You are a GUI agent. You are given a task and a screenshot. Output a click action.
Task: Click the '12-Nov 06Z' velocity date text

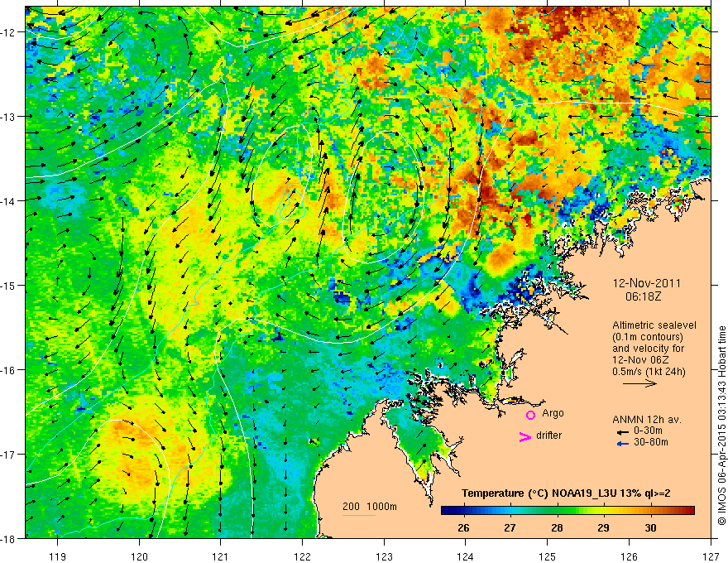641,360
